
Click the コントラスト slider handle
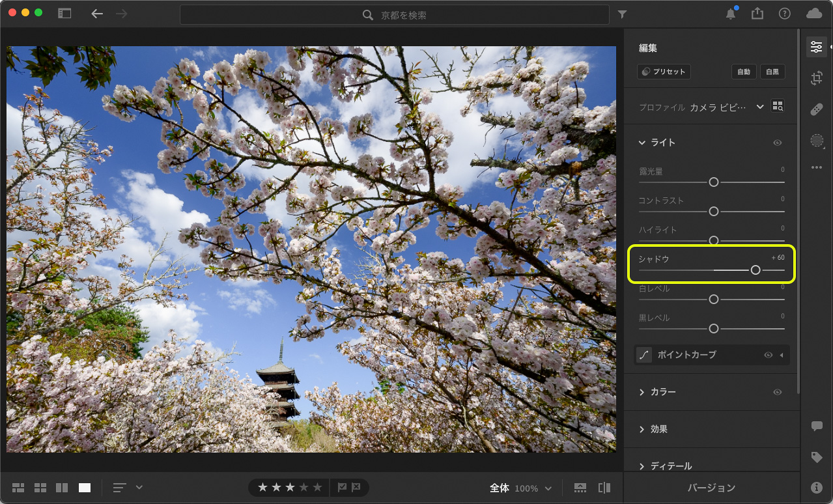[714, 212]
